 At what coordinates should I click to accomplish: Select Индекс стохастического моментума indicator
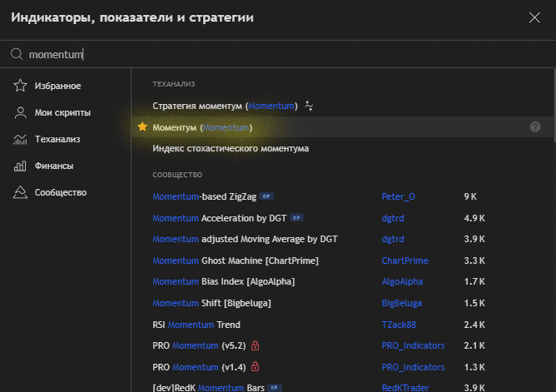(x=231, y=148)
